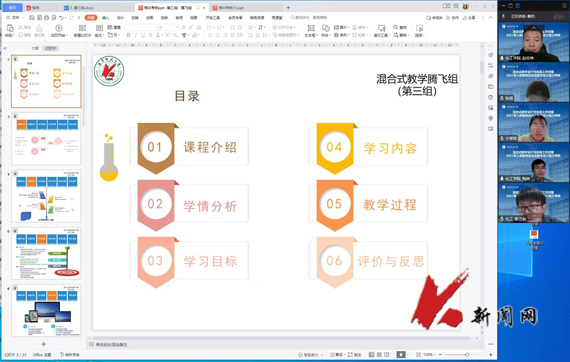Switch to slide sorter view icon
Viewport: 570px width, 362px height.
click(x=379, y=354)
